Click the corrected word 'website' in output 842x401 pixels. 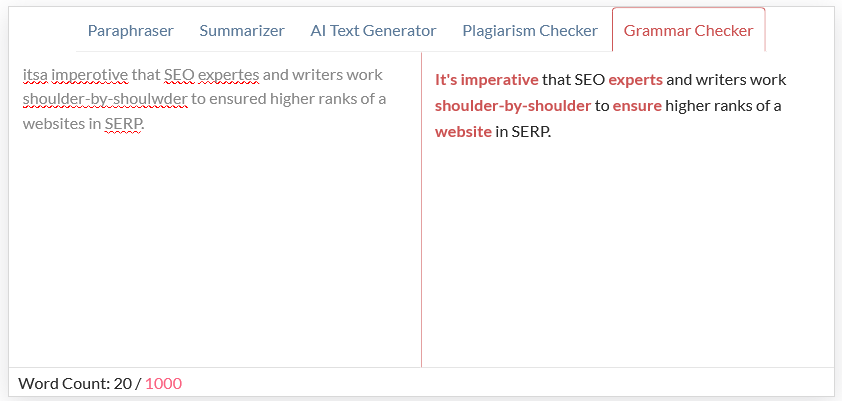tap(463, 132)
